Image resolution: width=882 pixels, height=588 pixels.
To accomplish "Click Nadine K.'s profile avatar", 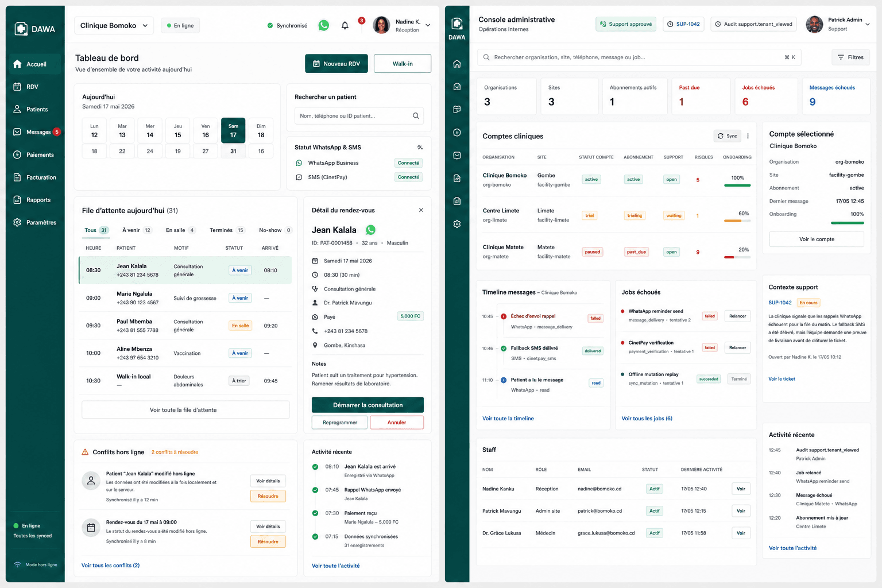I will pos(381,25).
